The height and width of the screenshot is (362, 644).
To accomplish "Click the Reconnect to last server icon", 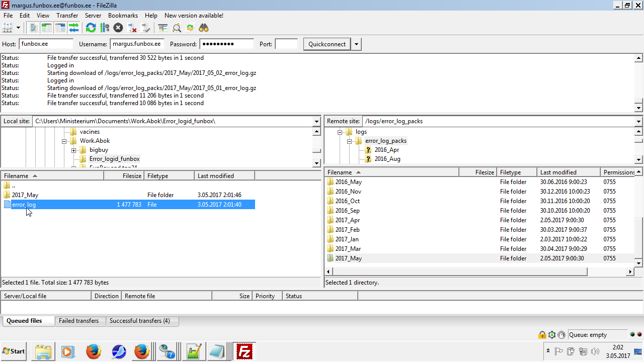I will tap(146, 28).
